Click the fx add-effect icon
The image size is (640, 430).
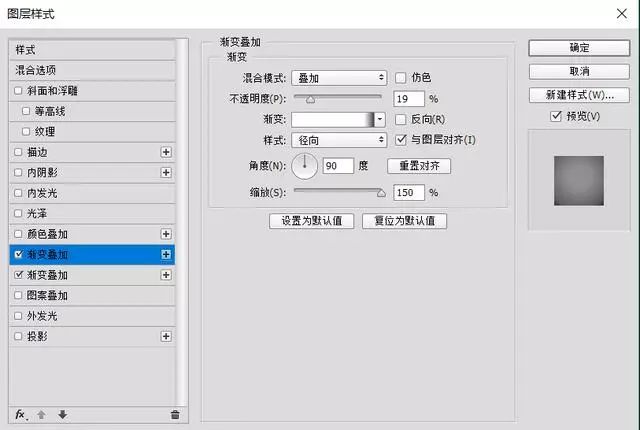(20, 415)
